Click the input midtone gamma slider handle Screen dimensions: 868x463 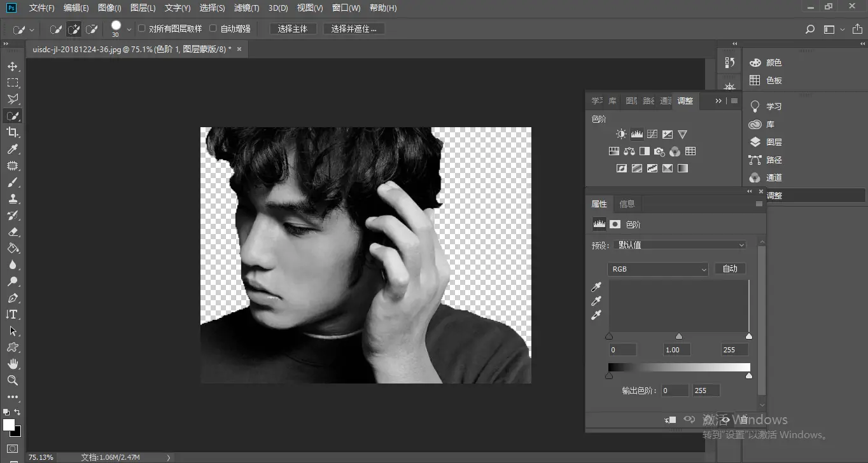pyautogui.click(x=679, y=336)
